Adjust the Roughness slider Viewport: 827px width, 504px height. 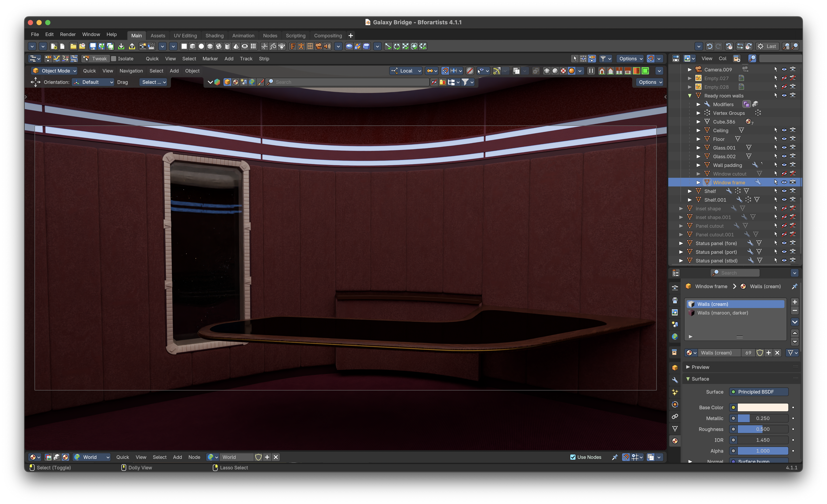point(762,429)
